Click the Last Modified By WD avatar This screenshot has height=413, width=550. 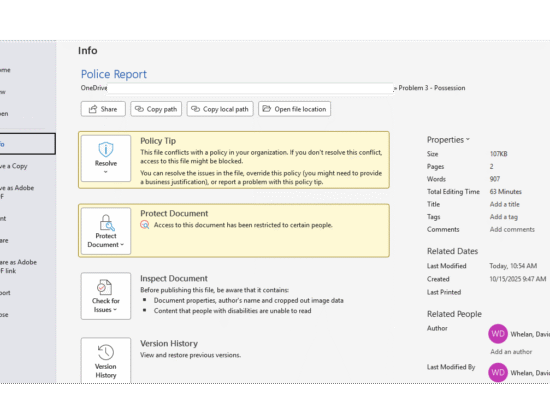coord(498,372)
